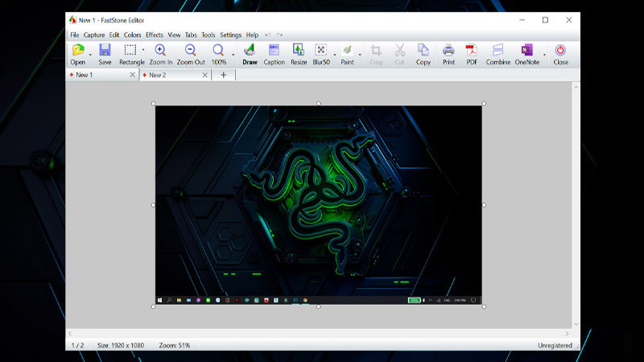Open the Resize tool

tap(298, 50)
